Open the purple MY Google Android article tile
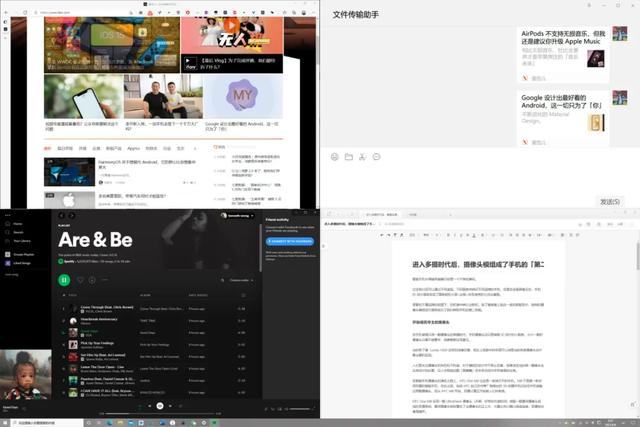Viewport: 640px width, 427px height. click(242, 102)
